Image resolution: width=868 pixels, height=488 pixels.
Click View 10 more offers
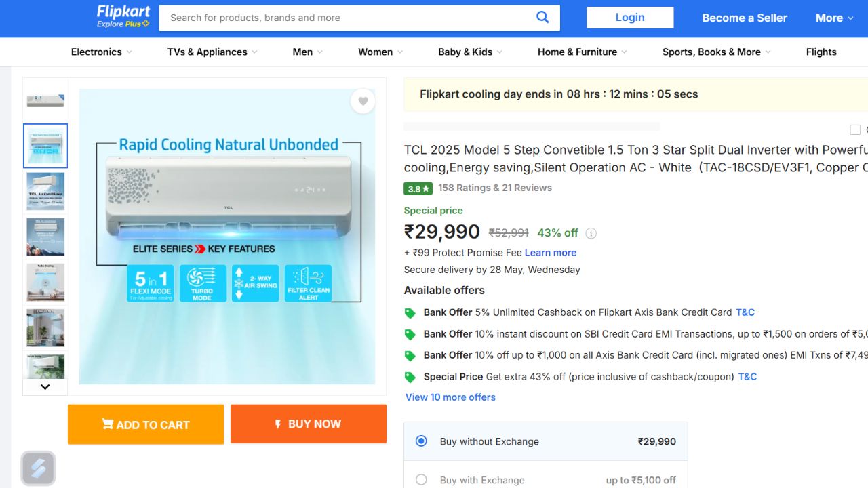pyautogui.click(x=450, y=397)
